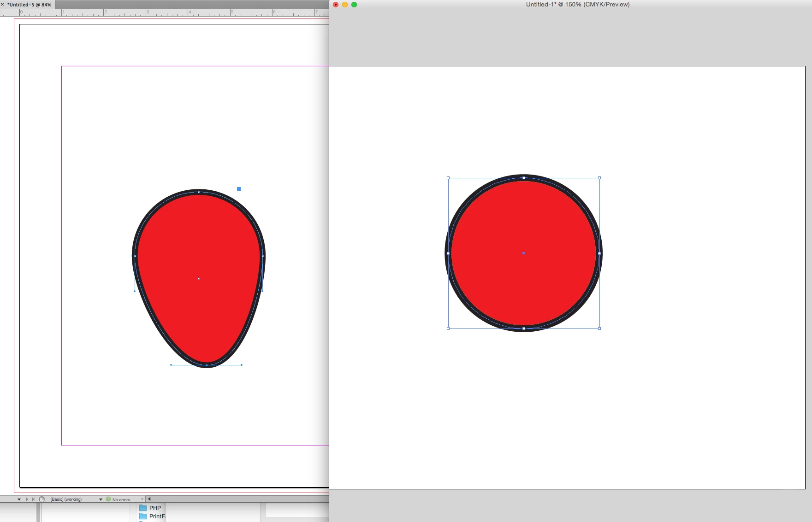Image resolution: width=812 pixels, height=522 pixels.
Task: Click bottom-right bounding box handle of circle
Action: (599, 328)
